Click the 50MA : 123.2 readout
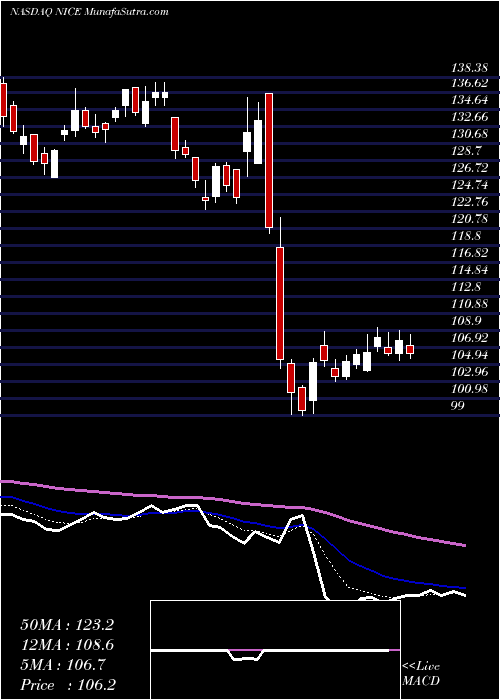 [67, 625]
